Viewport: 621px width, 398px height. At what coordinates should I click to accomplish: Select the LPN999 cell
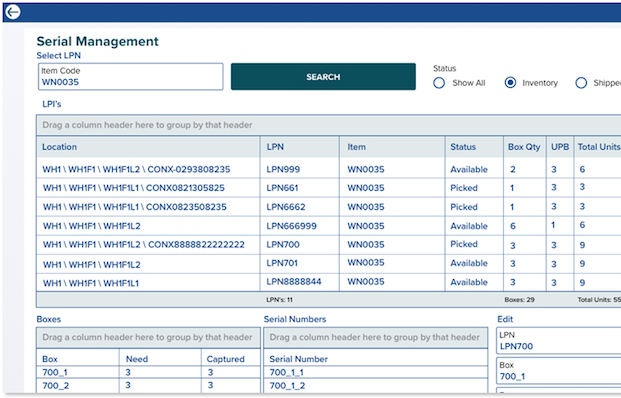point(283,169)
